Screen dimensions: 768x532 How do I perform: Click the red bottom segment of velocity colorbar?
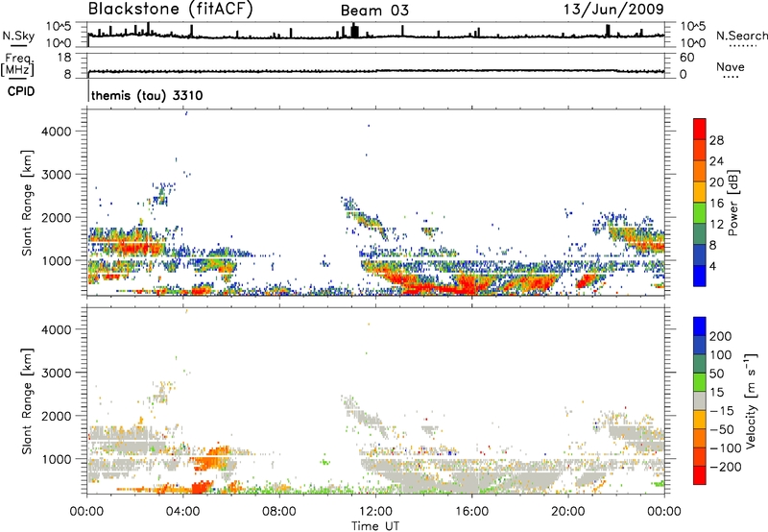[700, 475]
